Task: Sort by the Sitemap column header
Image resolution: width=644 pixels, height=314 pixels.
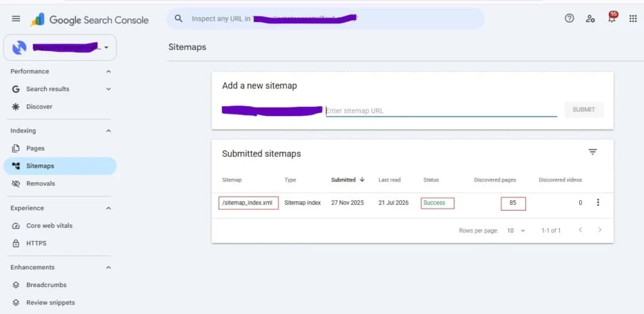Action: 231,180
